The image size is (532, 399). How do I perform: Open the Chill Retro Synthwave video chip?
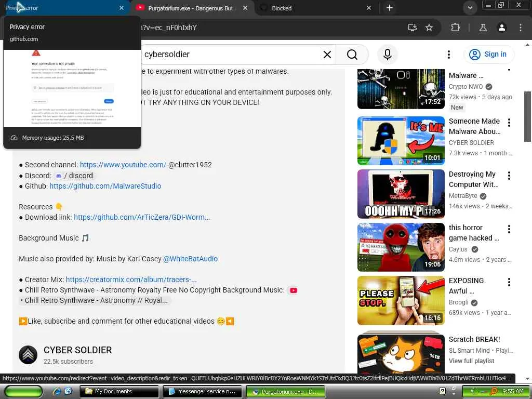coord(95,301)
